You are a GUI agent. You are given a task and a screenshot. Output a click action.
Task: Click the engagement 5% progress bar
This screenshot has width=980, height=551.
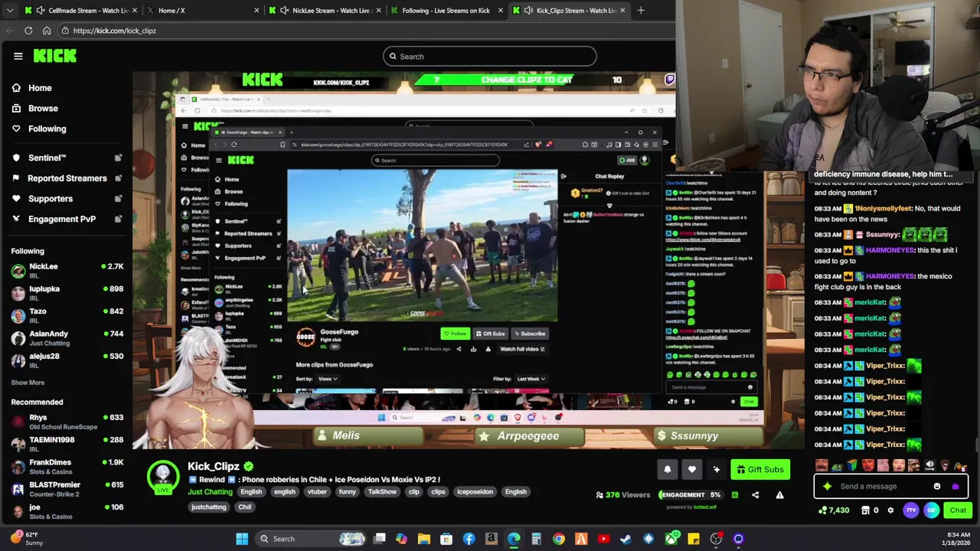pos(692,494)
